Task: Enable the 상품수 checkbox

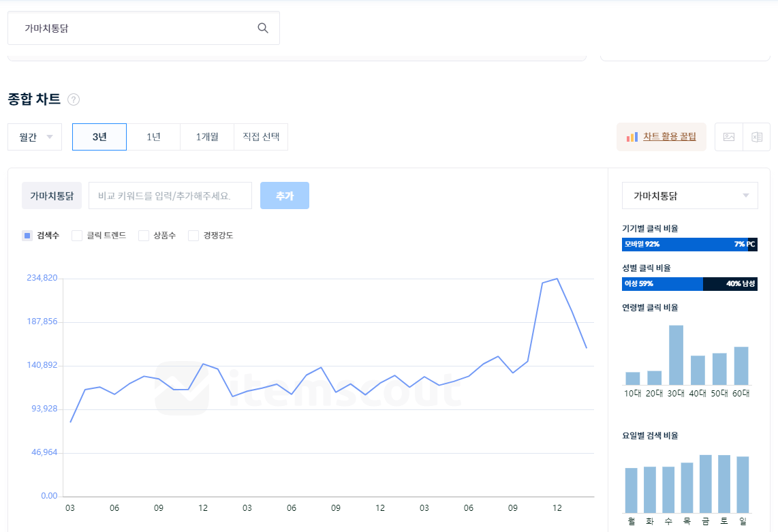Action: point(143,236)
